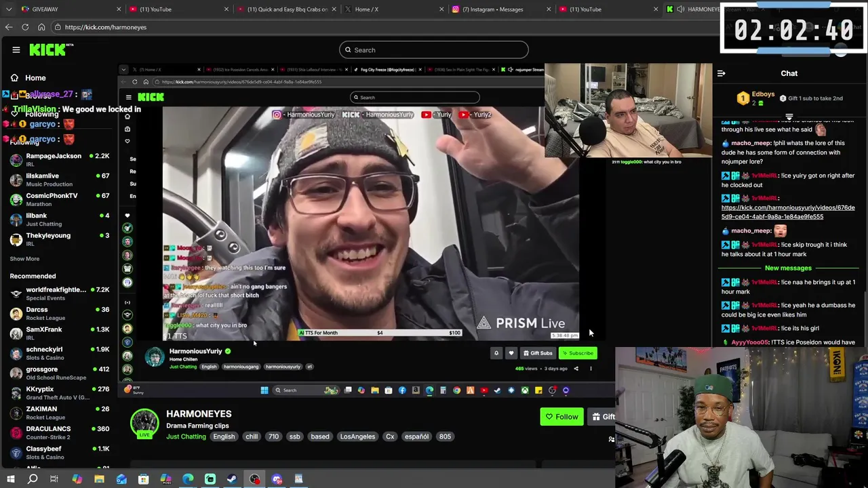868x488 pixels.
Task: Click DRACULANCS avatar icon
Action: coord(16,432)
